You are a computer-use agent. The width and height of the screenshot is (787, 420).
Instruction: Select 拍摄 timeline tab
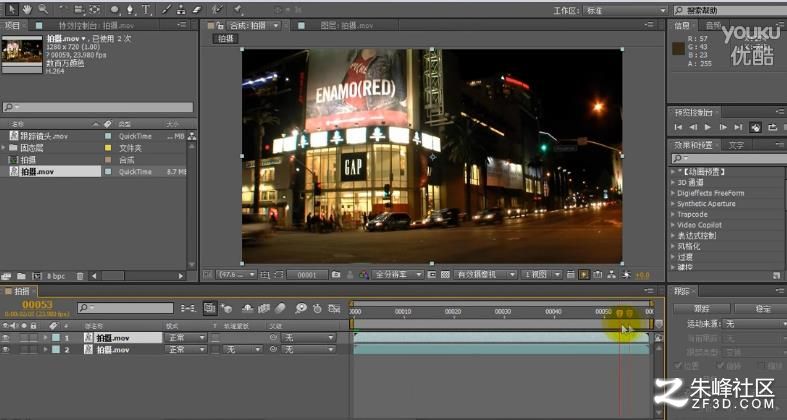pyautogui.click(x=22, y=291)
